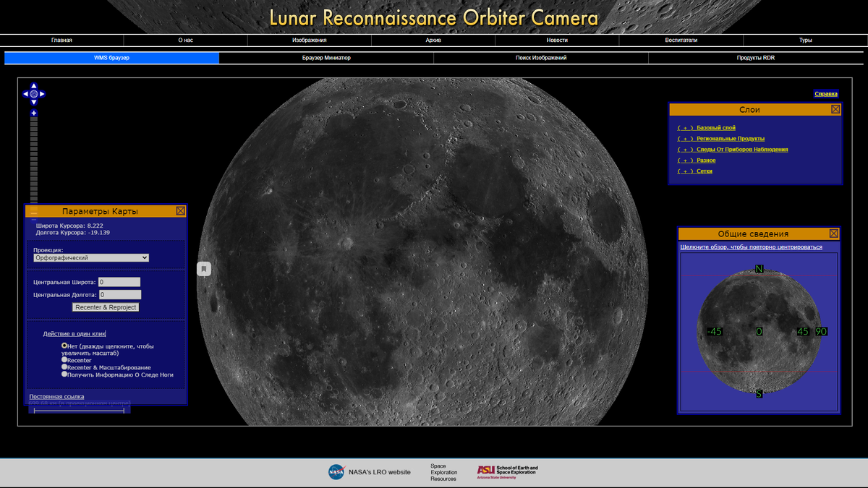Switch to the Продукты RDR tab

756,58
